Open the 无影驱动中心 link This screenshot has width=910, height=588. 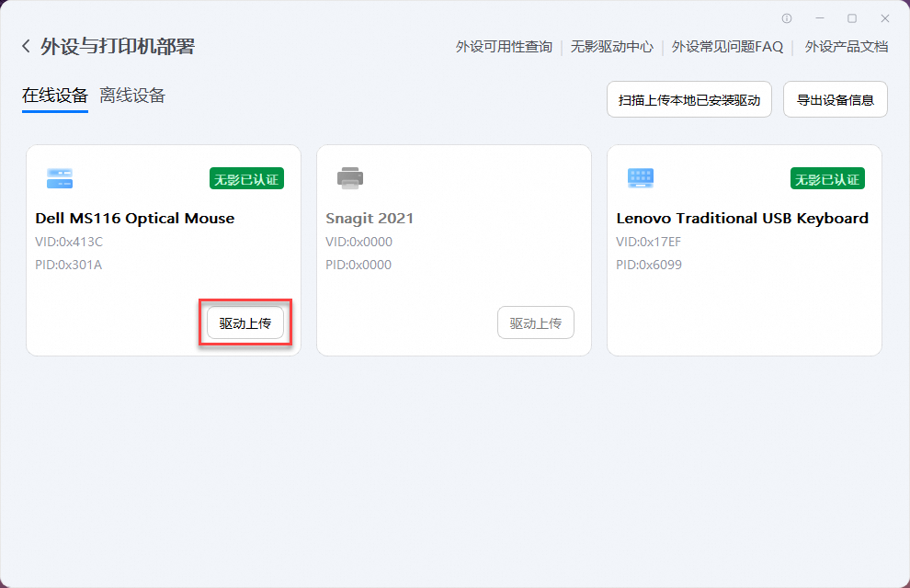tap(611, 47)
